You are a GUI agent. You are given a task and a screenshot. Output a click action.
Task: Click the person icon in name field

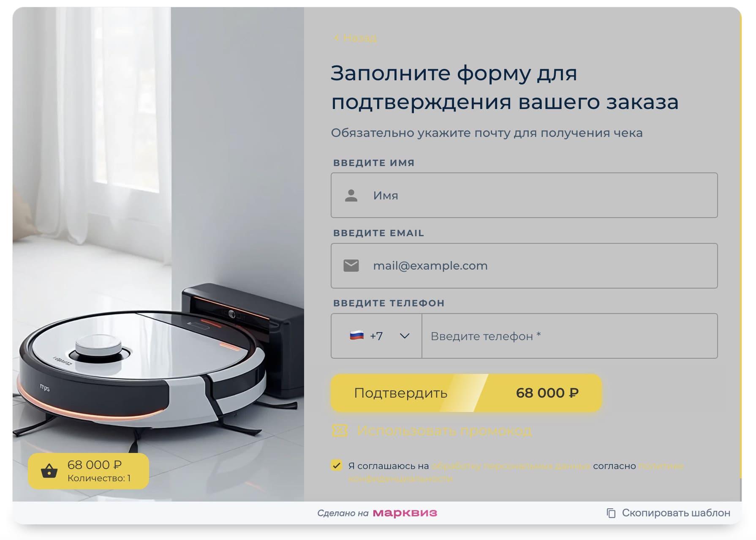(351, 196)
